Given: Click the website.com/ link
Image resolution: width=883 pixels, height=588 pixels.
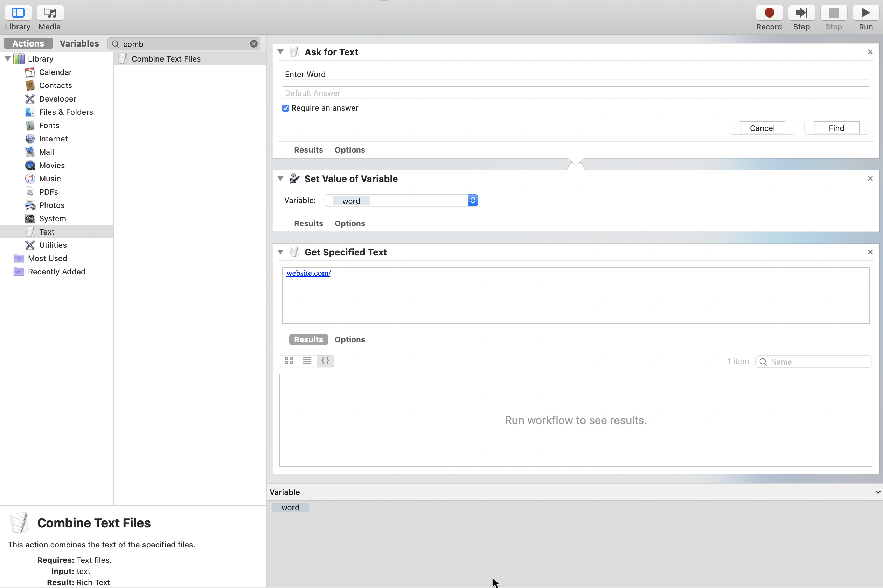Looking at the screenshot, I should (x=308, y=273).
